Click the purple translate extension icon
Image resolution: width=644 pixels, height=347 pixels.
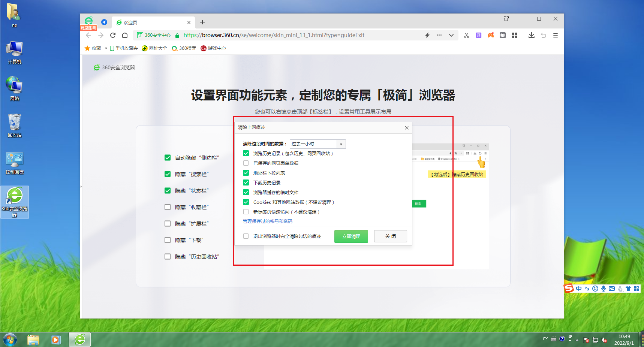coord(479,35)
